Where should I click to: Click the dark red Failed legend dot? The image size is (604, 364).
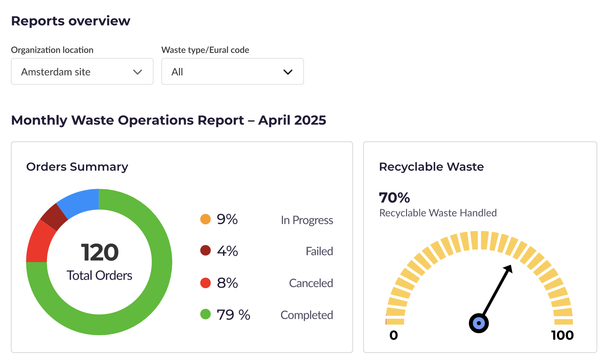[205, 251]
